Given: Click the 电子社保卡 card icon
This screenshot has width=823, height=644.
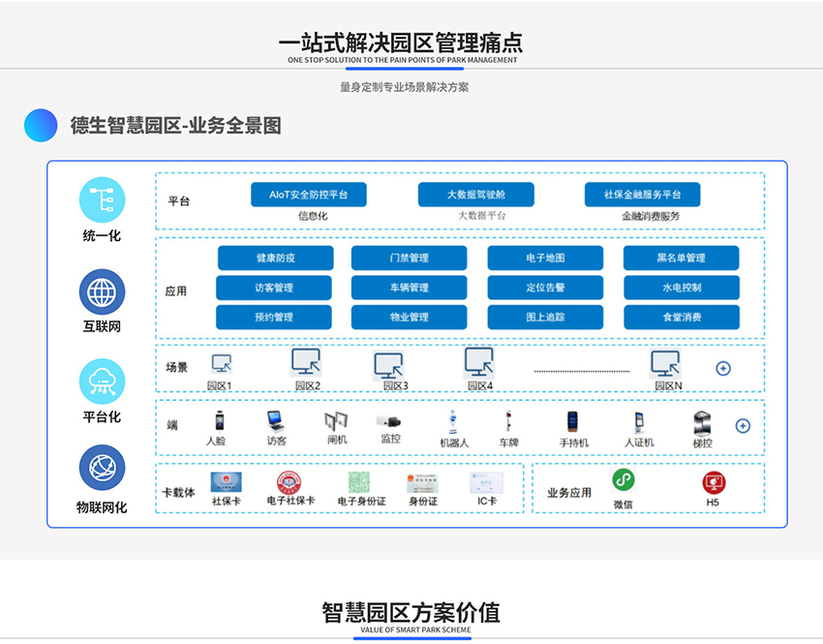Looking at the screenshot, I should (x=290, y=481).
